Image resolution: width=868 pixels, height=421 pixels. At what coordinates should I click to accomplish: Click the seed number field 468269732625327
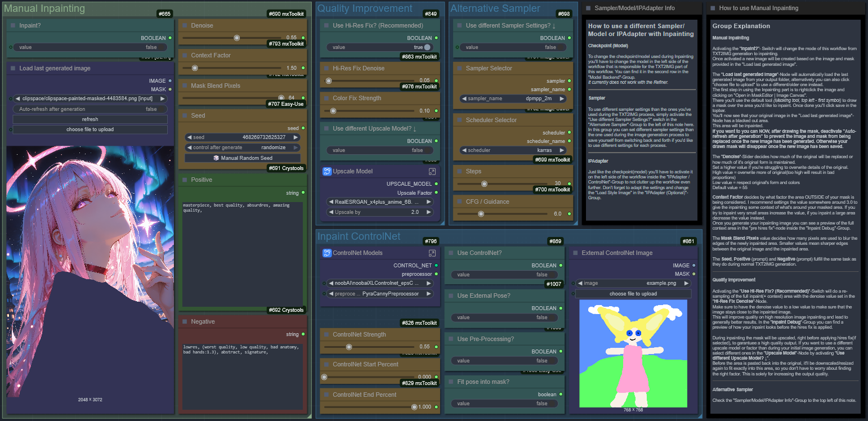[243, 137]
